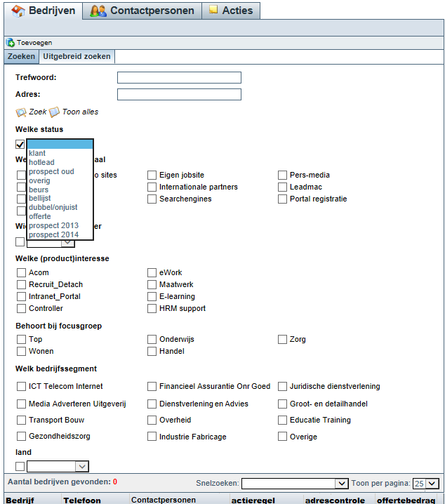Screen dimensions: 445x504
Task: Click the Acties note icon
Action: (x=213, y=10)
